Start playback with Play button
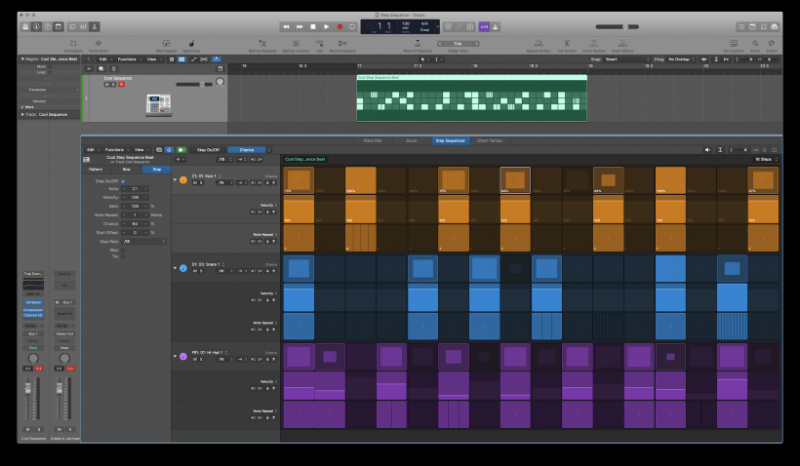The image size is (800, 466). tap(327, 27)
